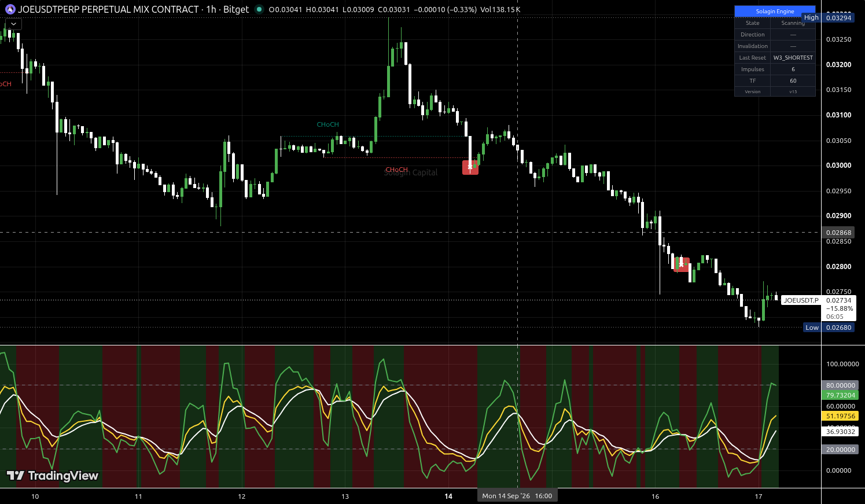The height and width of the screenshot is (504, 865).
Task: Click the v15 version value
Action: [x=793, y=92]
